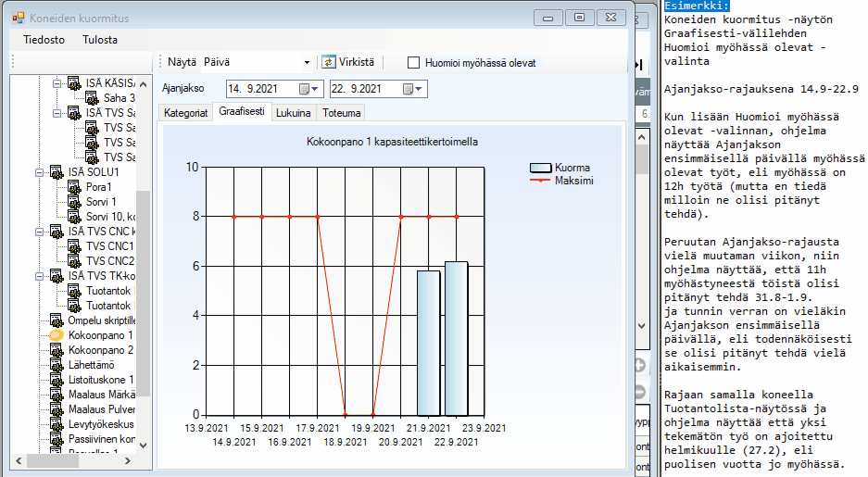Click the tree scroll up arrow
Viewport: 868px width, 477px height.
click(144, 84)
